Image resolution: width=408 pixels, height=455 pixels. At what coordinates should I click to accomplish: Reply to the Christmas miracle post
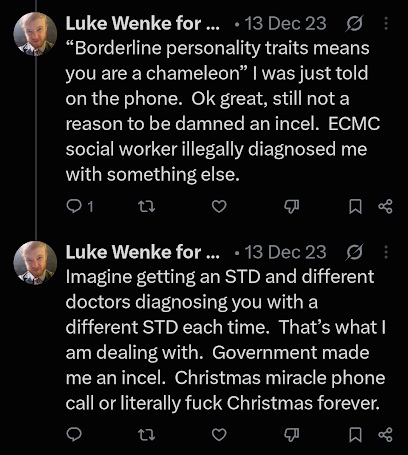tap(74, 435)
